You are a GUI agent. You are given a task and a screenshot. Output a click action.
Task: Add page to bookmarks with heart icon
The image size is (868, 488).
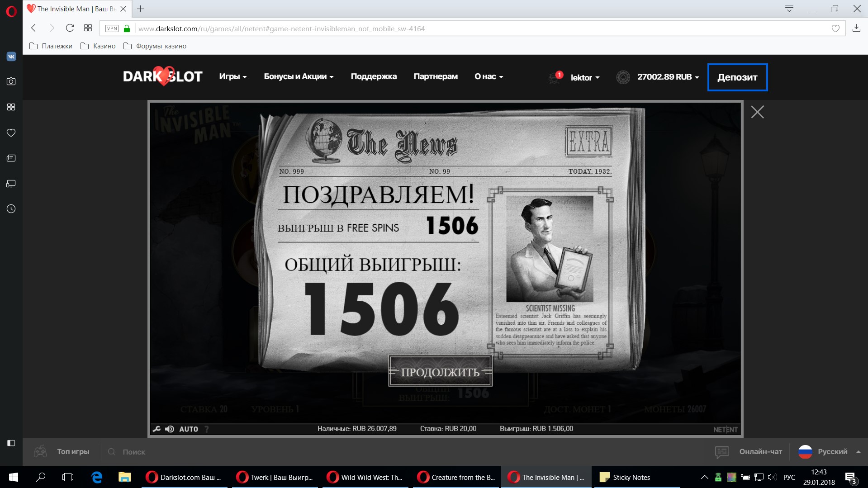[835, 28]
